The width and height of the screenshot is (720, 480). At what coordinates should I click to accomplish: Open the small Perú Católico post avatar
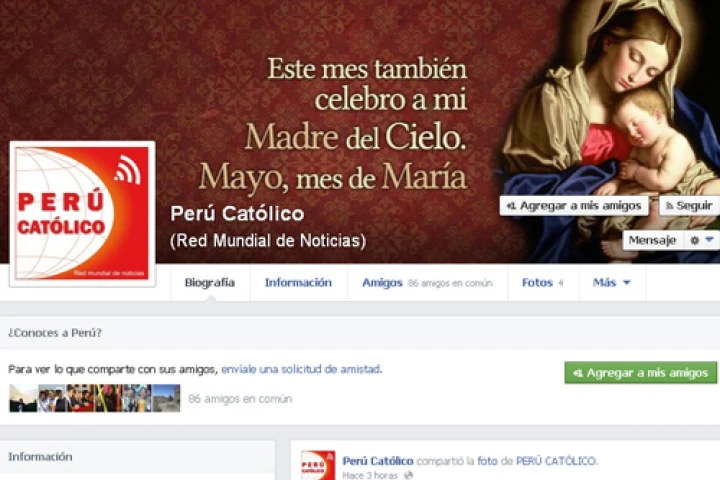[318, 465]
